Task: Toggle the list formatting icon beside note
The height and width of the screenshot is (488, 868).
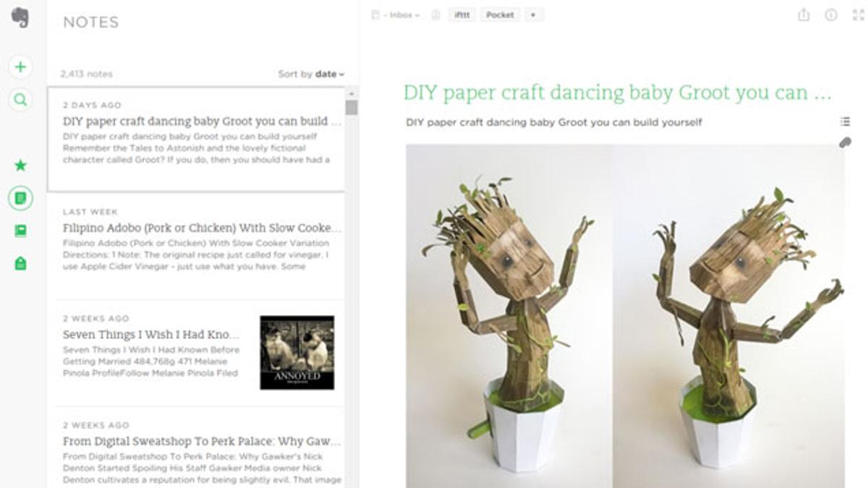Action: click(x=845, y=121)
